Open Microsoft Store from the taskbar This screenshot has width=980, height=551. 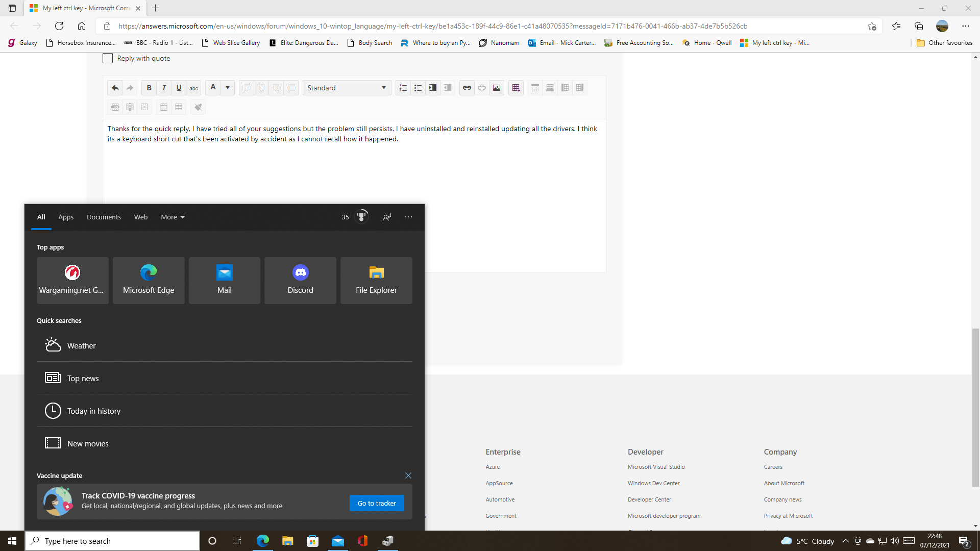(312, 541)
